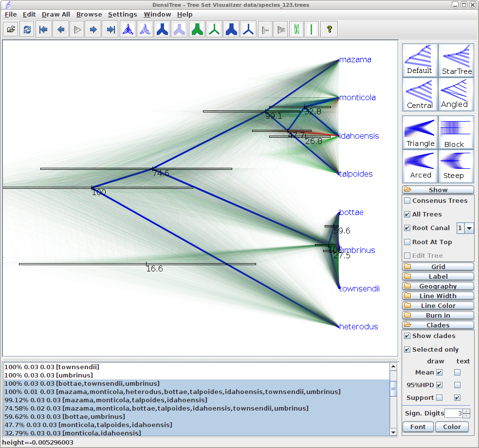Screen dimensions: 479x448
Task: Expand the Burn in section
Action: pos(438,316)
